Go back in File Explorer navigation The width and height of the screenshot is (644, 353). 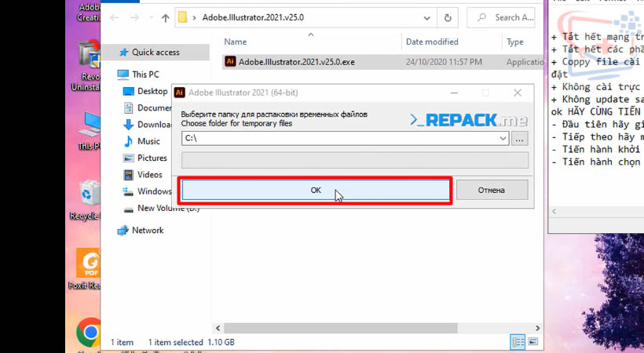[115, 17]
